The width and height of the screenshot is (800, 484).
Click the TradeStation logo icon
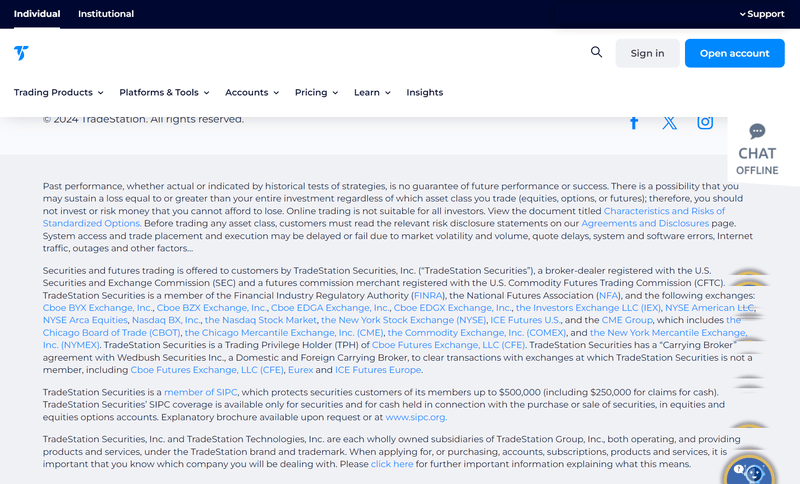point(21,53)
